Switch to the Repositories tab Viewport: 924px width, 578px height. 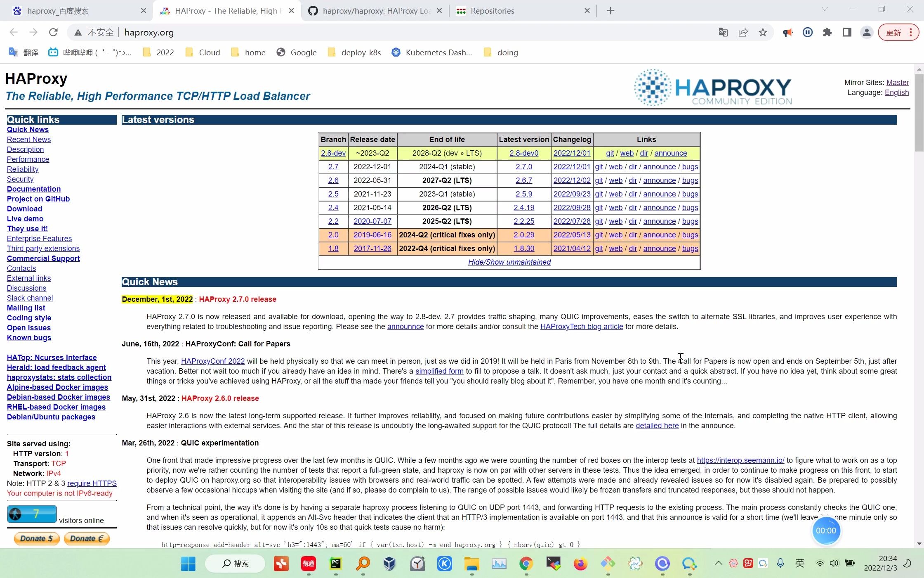(x=523, y=11)
